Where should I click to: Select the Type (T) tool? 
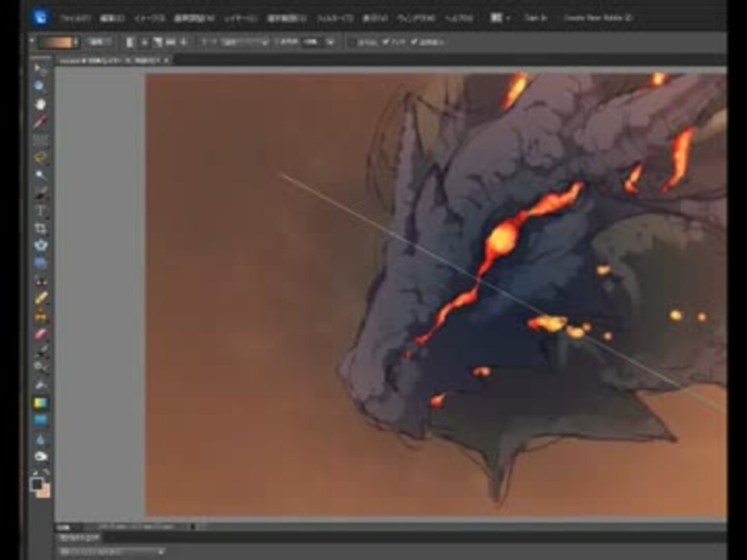pyautogui.click(x=41, y=211)
